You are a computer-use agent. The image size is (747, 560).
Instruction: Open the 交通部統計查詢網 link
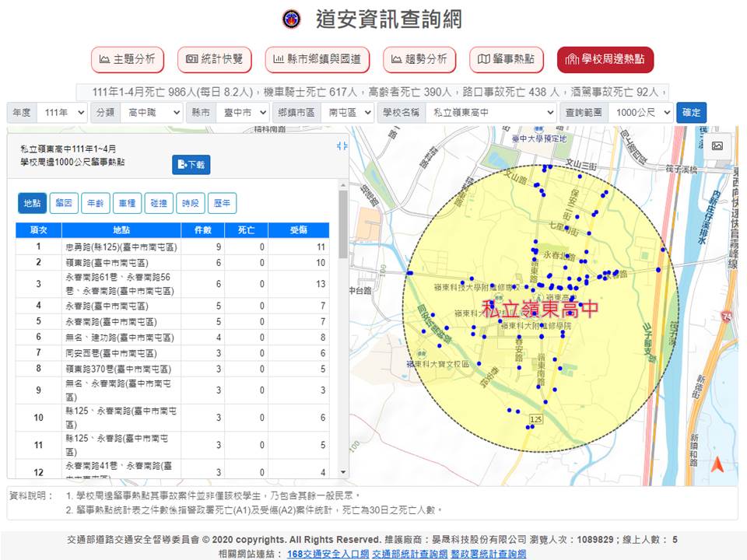tap(410, 553)
